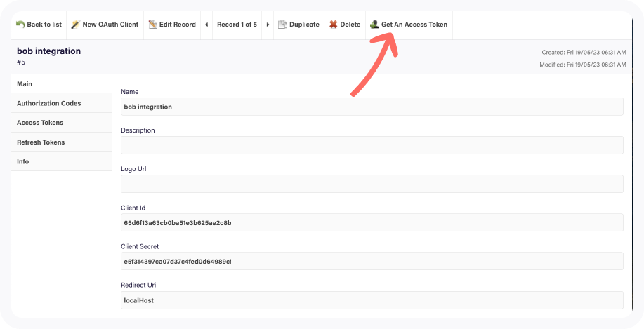Screen dimensions: 644x329
Task: Click the Record 1 of 5 indicator
Action: pos(237,25)
